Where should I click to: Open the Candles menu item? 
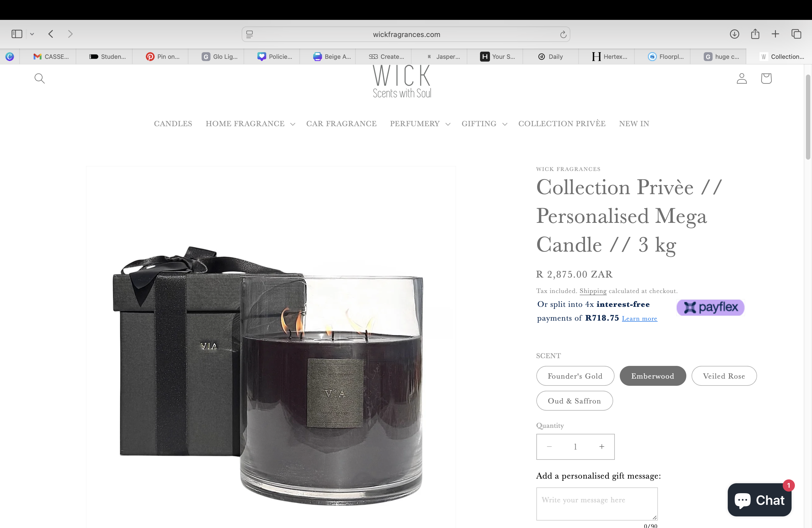[x=173, y=123]
